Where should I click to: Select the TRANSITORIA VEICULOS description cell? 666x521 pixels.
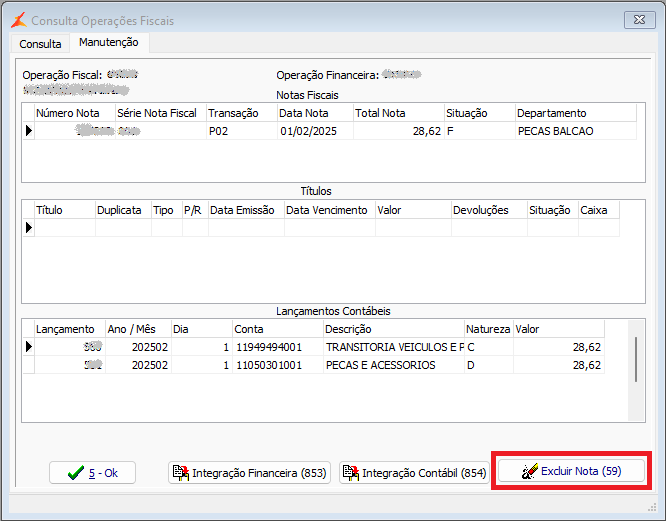point(394,347)
